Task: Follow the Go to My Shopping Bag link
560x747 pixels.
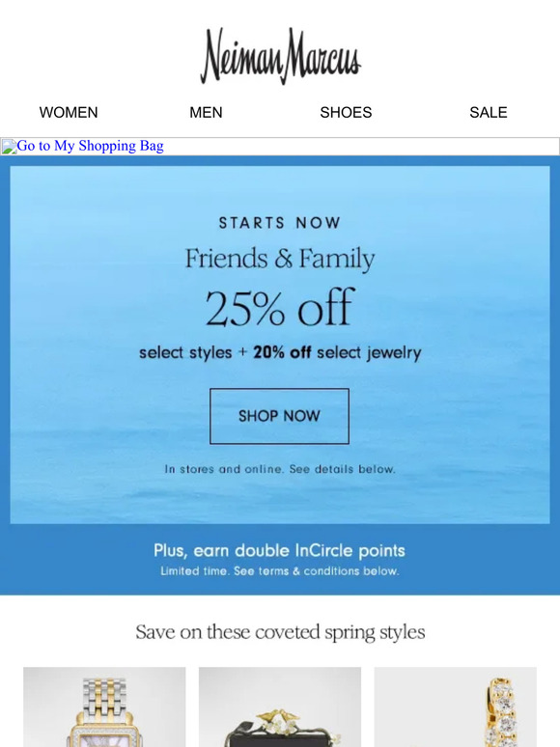Action: click(90, 146)
